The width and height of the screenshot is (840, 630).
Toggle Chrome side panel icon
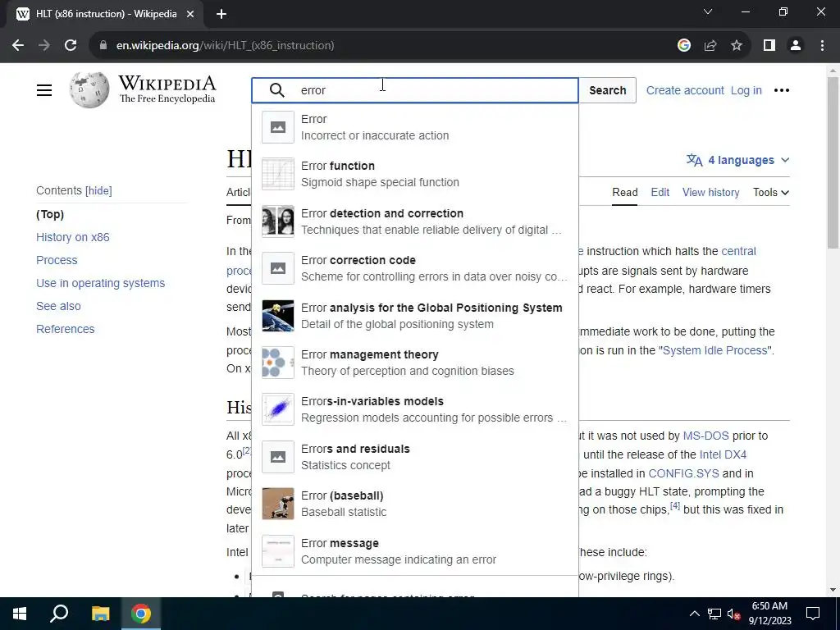(769, 46)
